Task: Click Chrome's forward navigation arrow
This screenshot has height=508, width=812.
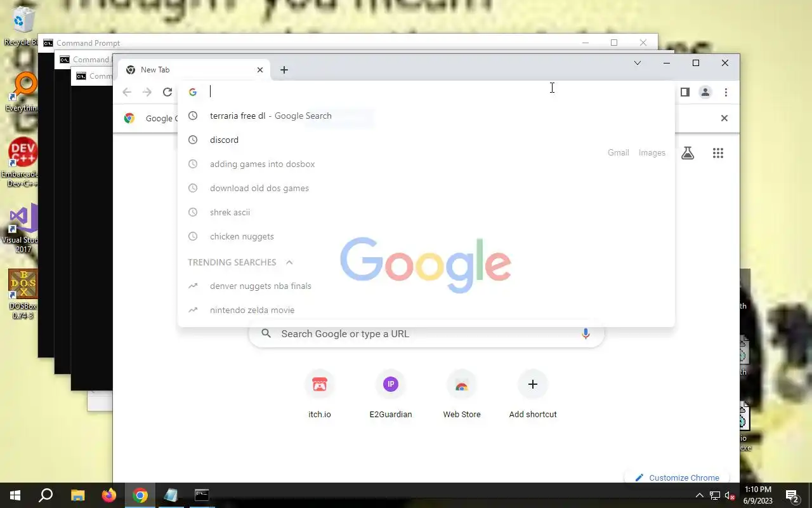Action: click(x=147, y=92)
